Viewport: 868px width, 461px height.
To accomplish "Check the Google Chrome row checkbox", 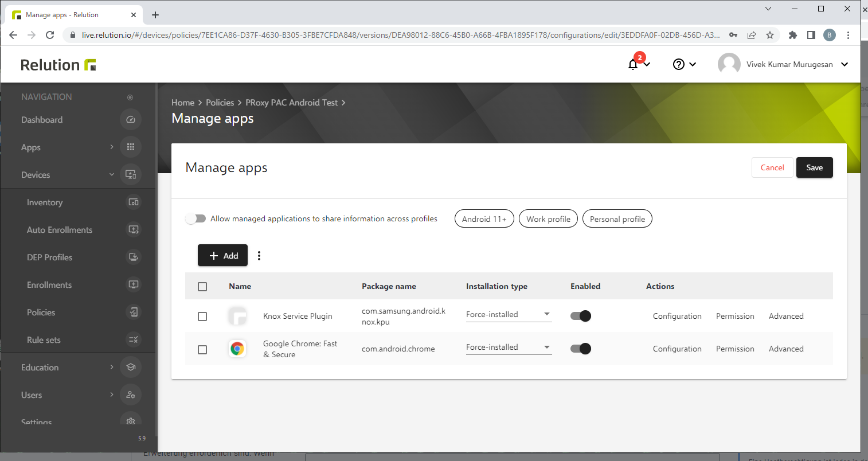I will tap(202, 349).
